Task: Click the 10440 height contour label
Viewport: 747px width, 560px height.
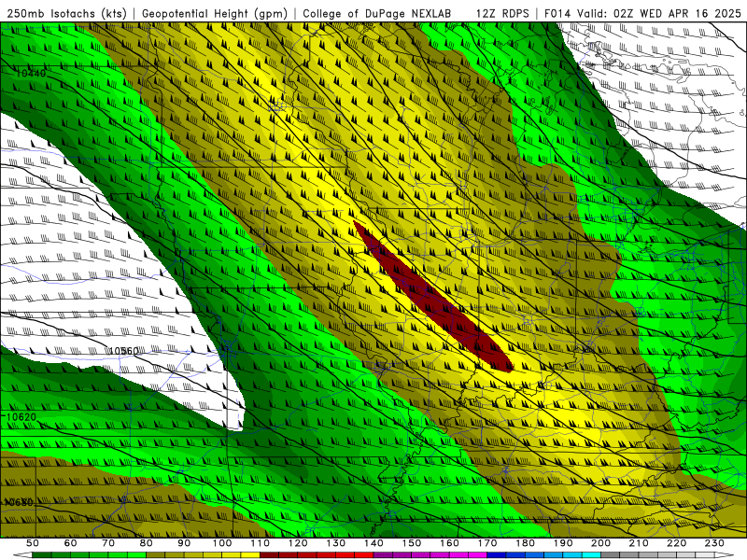Action: [31, 74]
